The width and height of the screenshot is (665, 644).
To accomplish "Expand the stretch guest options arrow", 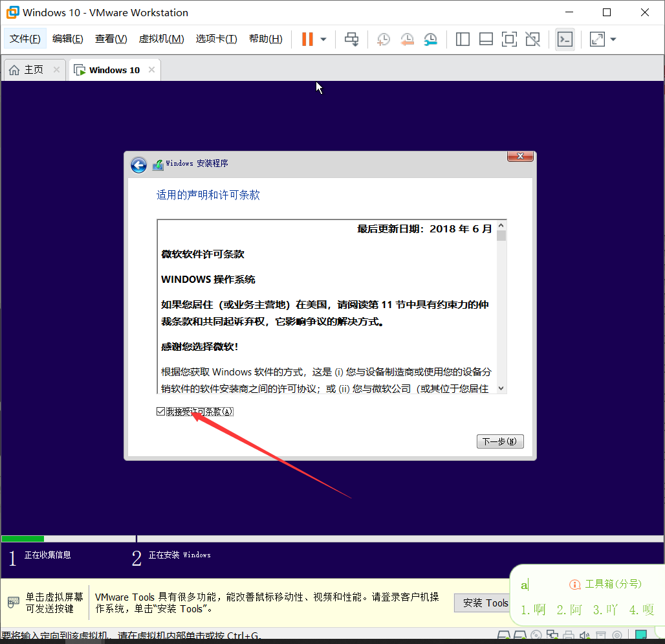I will coord(613,39).
